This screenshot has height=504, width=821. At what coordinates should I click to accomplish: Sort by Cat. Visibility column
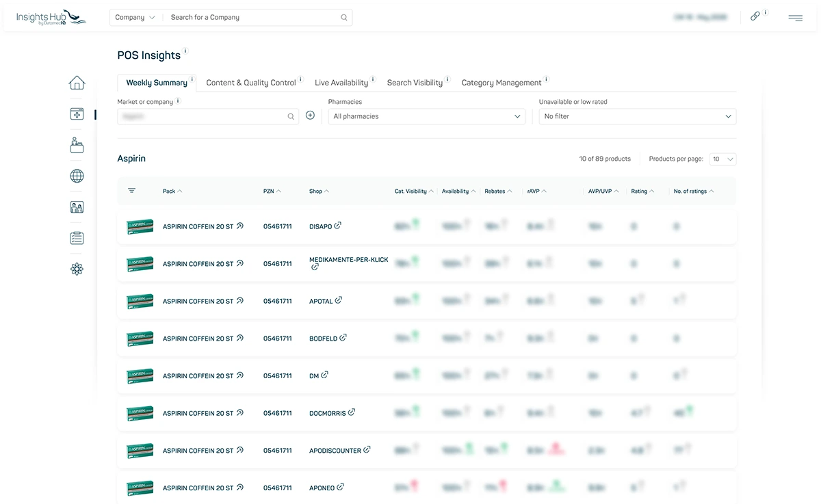tap(414, 191)
